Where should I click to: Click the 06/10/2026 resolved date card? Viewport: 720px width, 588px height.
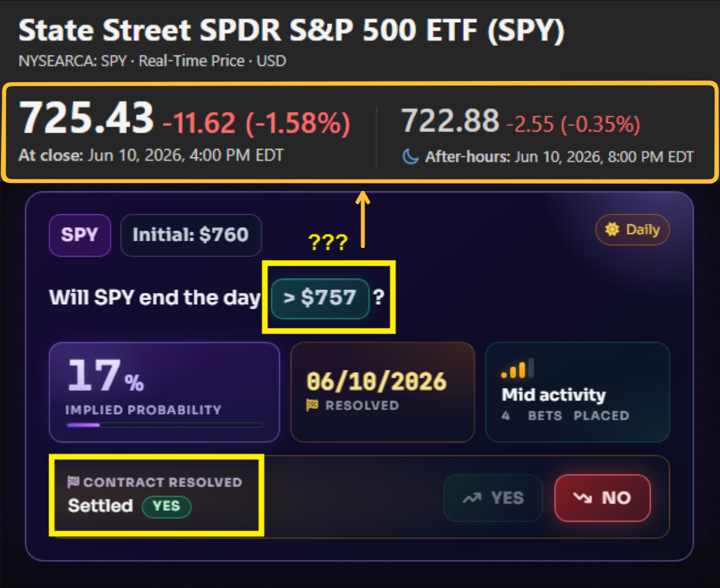(x=383, y=392)
